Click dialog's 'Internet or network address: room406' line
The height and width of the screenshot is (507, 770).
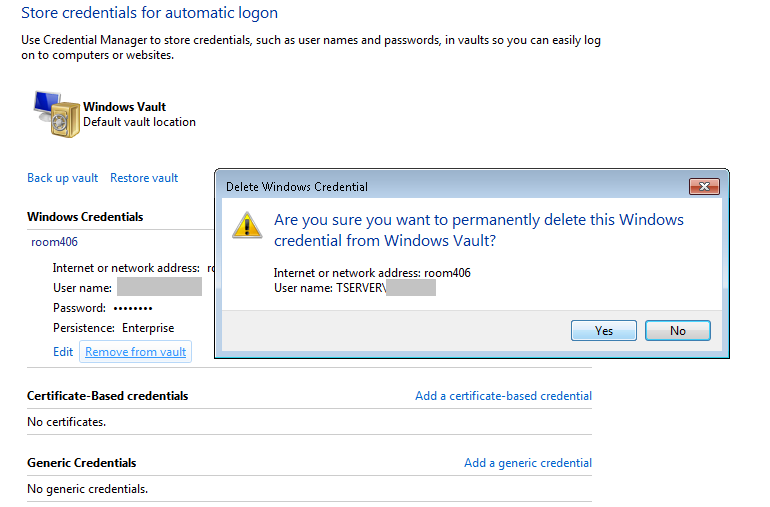372,273
